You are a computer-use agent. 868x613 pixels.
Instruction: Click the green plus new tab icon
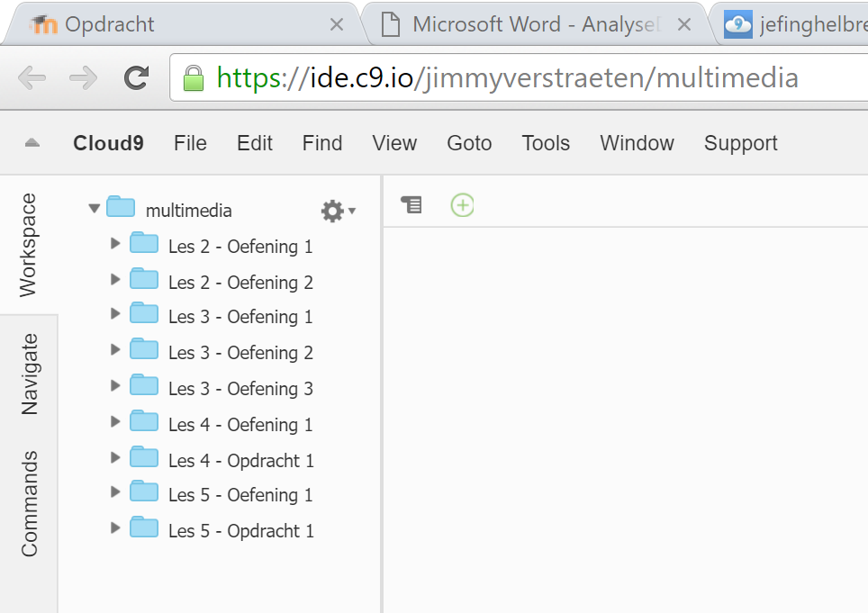tap(462, 205)
